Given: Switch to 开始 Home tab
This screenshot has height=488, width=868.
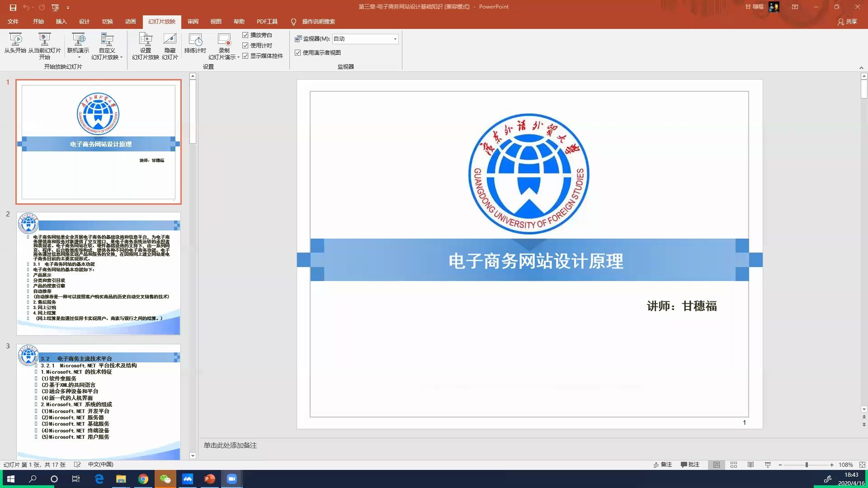Looking at the screenshot, I should point(38,22).
